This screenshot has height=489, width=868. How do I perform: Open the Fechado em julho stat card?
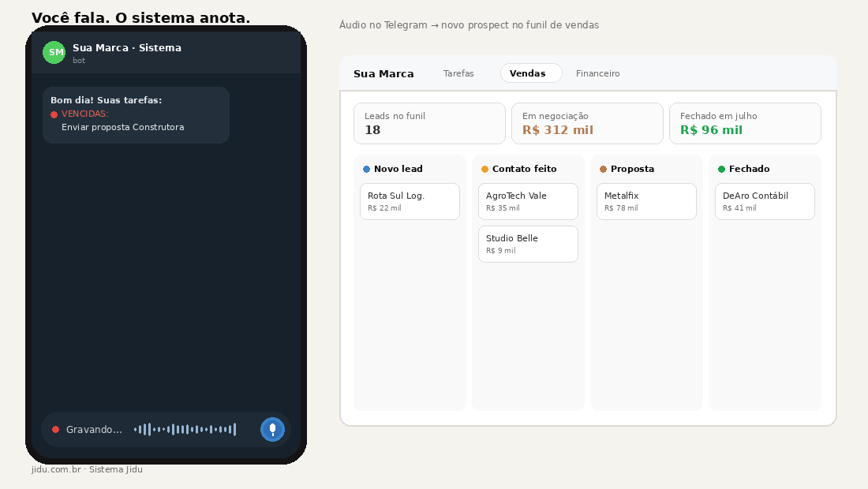(745, 123)
